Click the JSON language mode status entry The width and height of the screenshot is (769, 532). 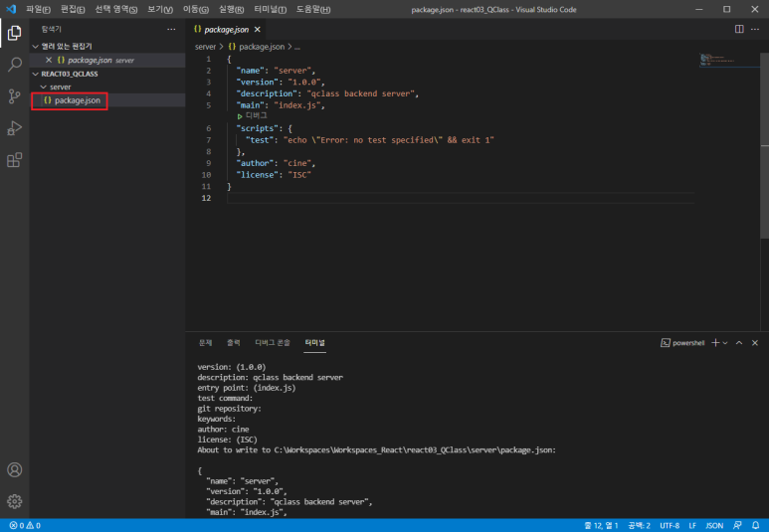point(714,526)
